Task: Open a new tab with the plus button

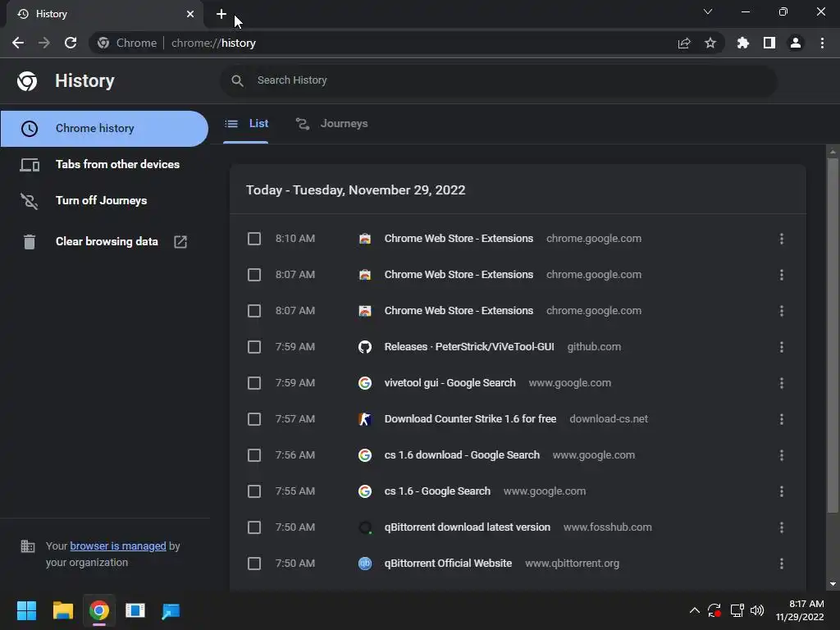Action: pyautogui.click(x=221, y=14)
